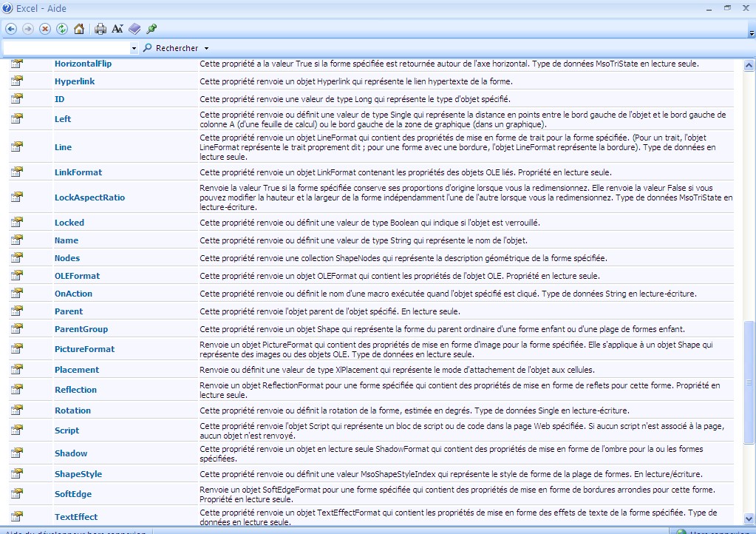Open the SoftEdge property link
The image size is (756, 534).
coord(73,494)
